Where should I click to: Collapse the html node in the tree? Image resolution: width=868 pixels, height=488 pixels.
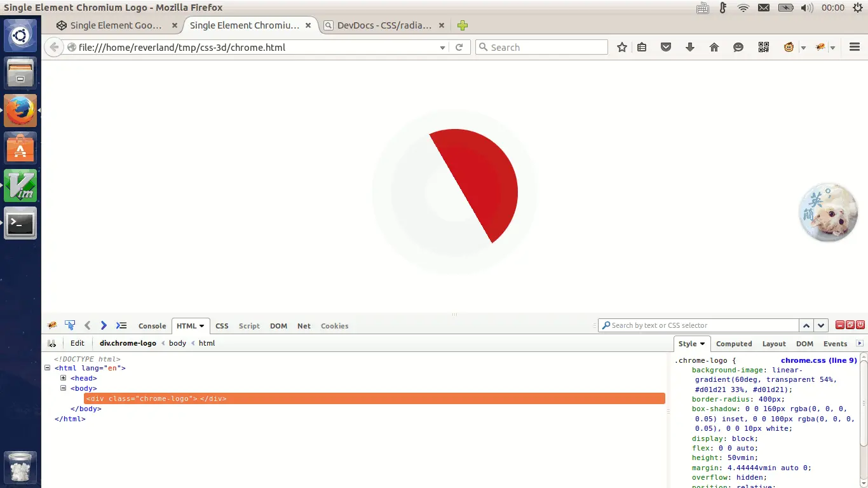pyautogui.click(x=47, y=368)
